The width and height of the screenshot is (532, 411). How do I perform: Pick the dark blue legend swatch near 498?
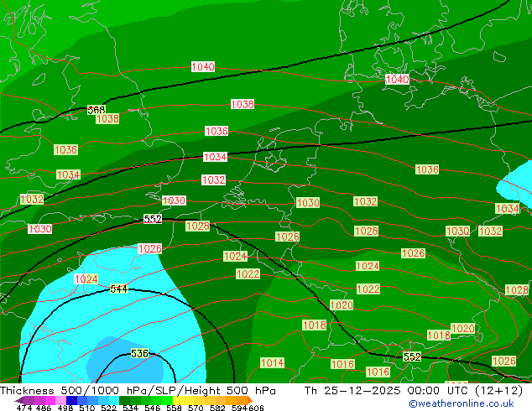tap(71, 400)
